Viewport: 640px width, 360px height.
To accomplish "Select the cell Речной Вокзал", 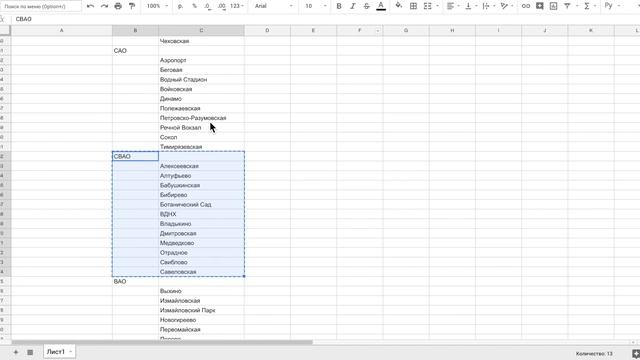I will click(201, 128).
